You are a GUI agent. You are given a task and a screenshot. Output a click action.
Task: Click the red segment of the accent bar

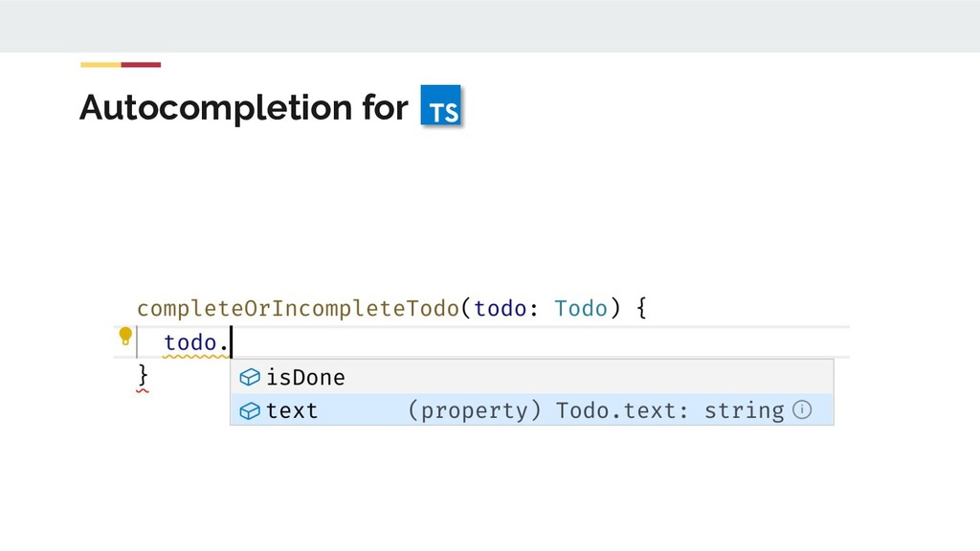point(141,65)
